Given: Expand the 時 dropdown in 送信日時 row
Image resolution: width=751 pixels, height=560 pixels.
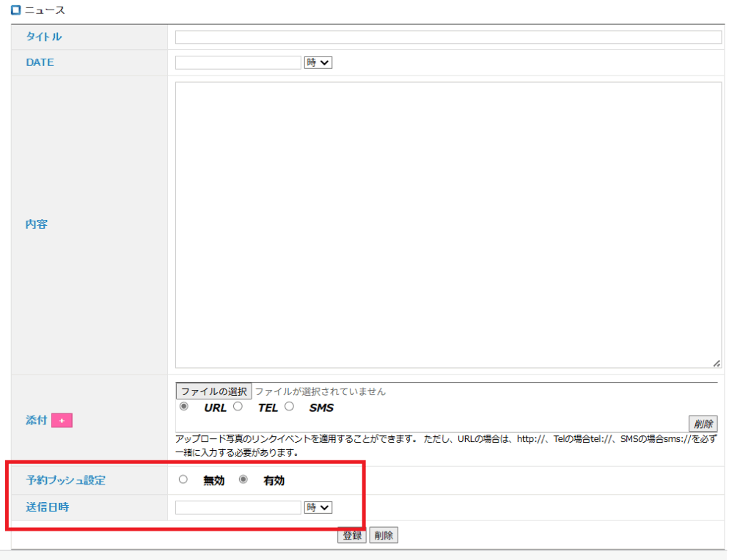Looking at the screenshot, I should click(x=318, y=507).
